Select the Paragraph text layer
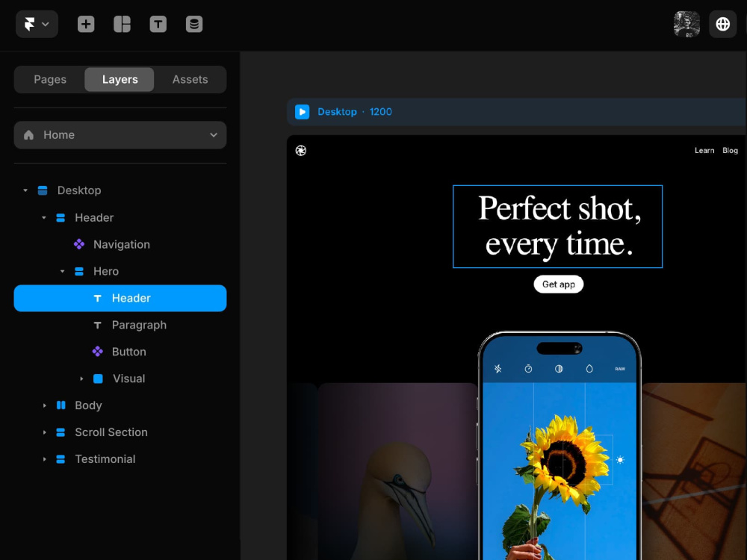 [x=120, y=325]
